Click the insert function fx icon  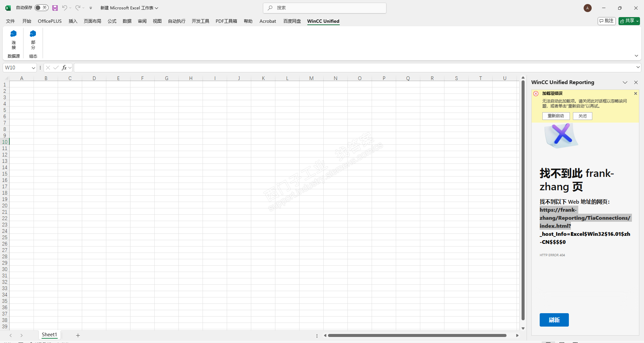64,68
